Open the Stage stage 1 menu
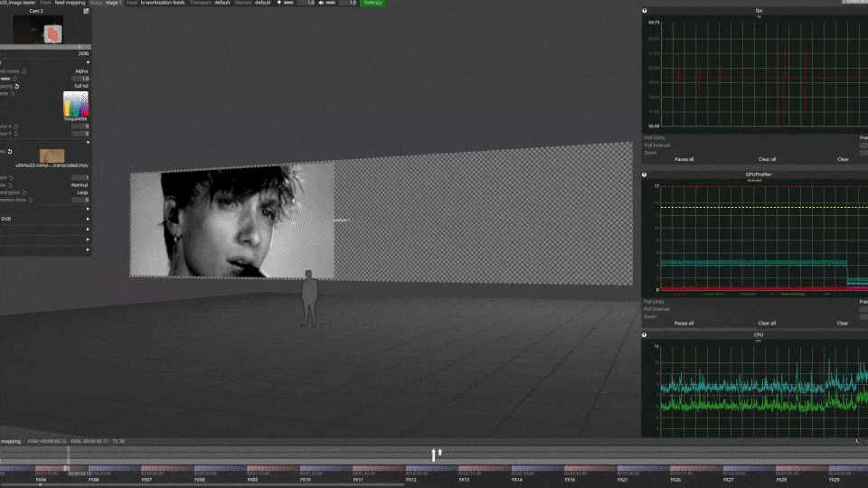The width and height of the screenshot is (868, 488). pos(107,3)
